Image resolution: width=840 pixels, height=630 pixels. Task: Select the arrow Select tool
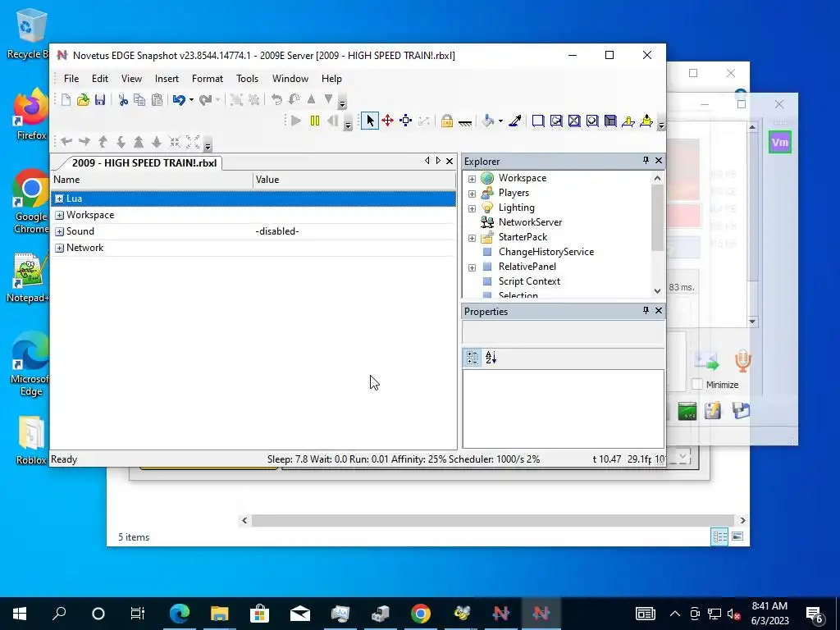pos(370,121)
